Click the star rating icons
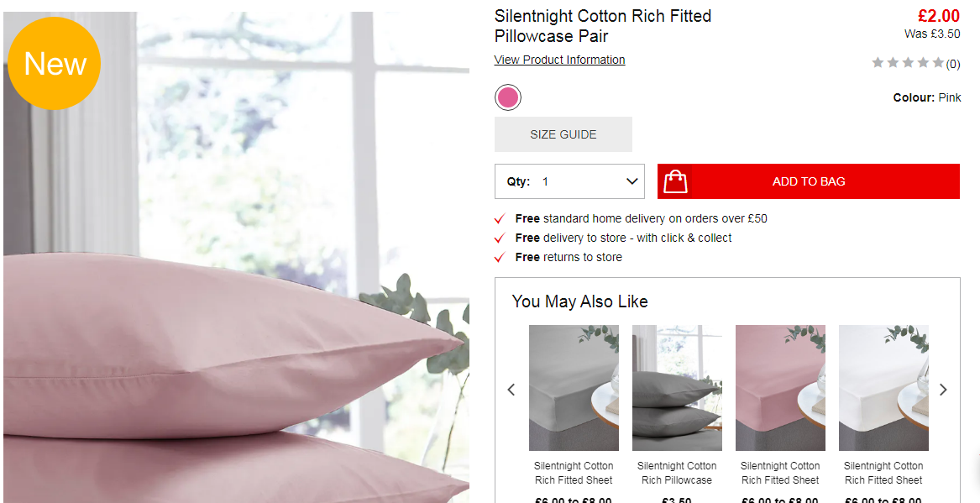The width and height of the screenshot is (980, 503). [x=908, y=62]
